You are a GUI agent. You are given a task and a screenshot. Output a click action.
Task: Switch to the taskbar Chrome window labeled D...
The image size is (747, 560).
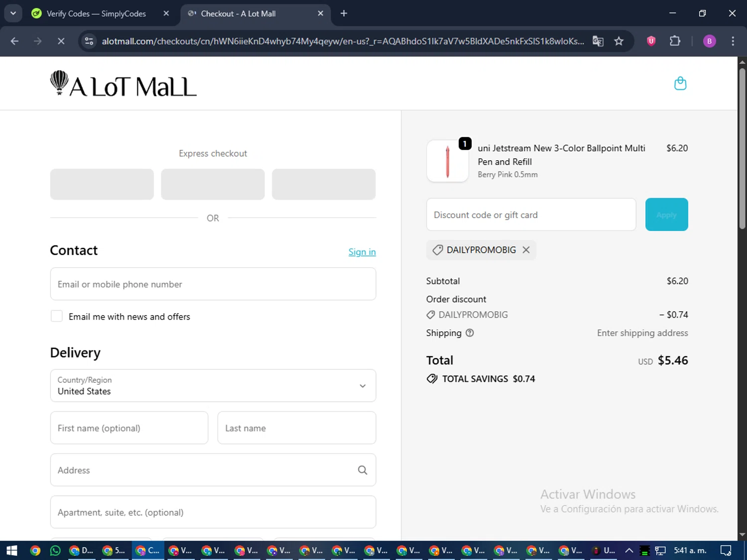(x=82, y=551)
